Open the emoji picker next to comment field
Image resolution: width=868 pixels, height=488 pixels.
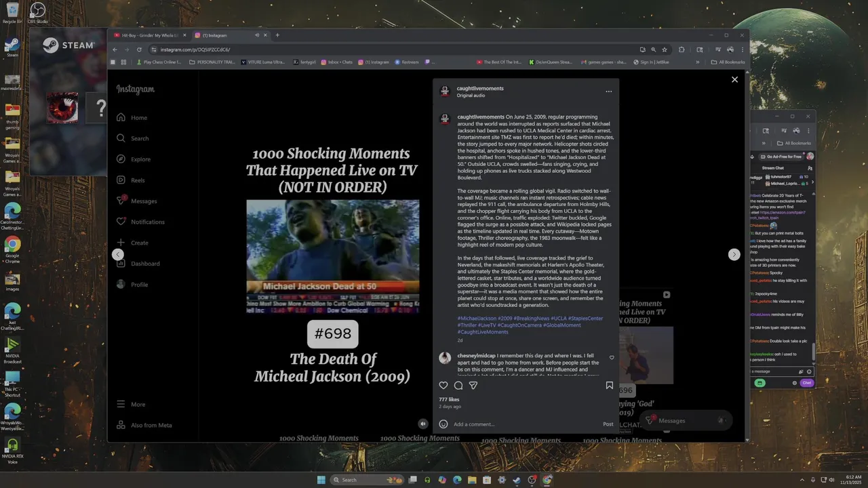(443, 424)
